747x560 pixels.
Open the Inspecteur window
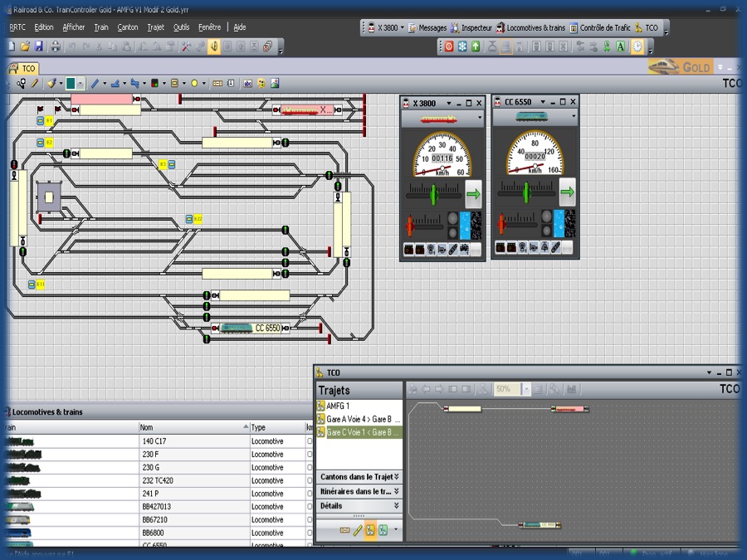tap(471, 27)
